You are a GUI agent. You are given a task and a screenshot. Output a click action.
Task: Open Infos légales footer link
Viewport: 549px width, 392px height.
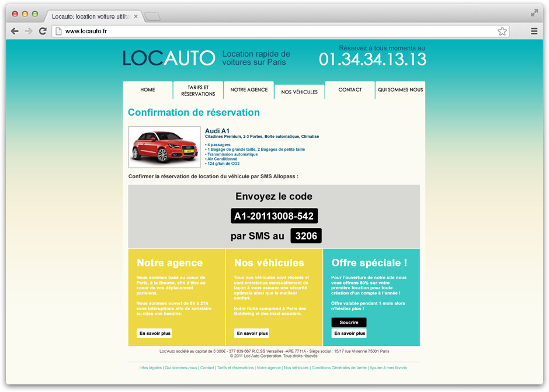pyautogui.click(x=151, y=368)
